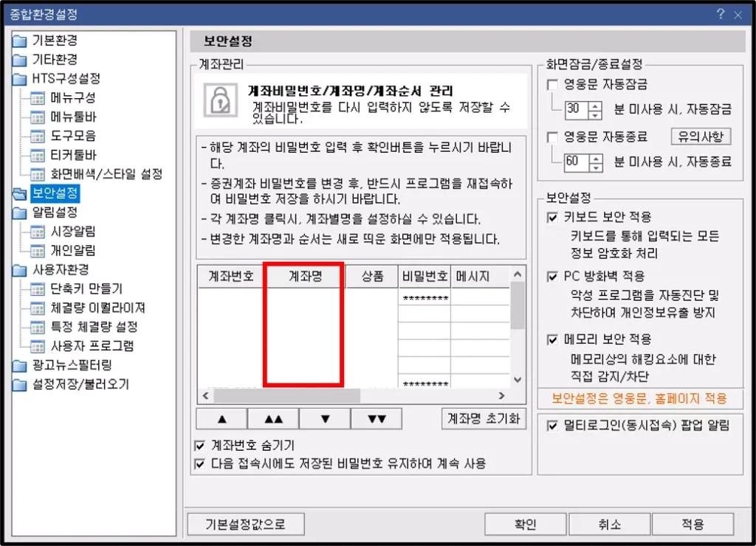Click the help question mark icon
Screen dimensions: 756x546
721,14
